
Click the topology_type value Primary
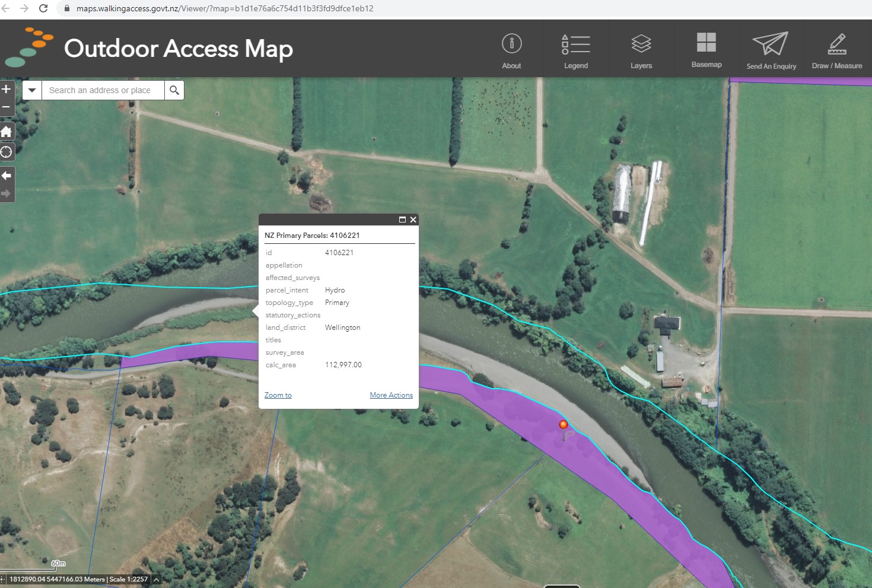pyautogui.click(x=337, y=303)
